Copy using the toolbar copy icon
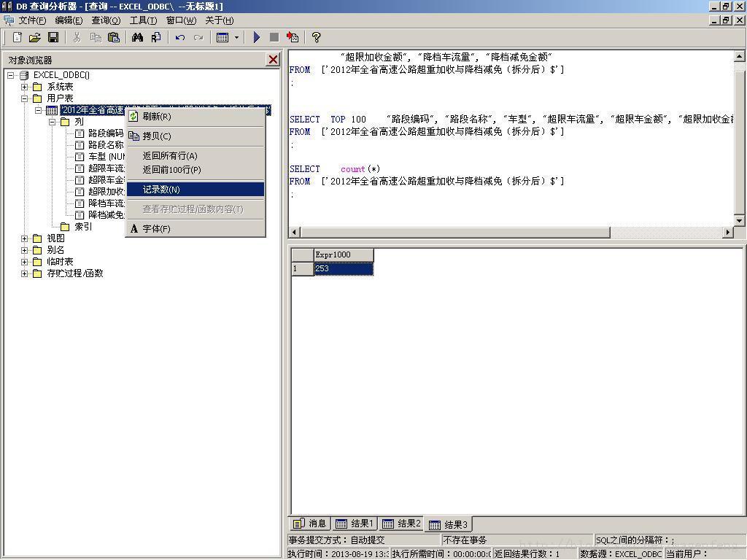Screen dimensions: 747x560 coord(96,37)
